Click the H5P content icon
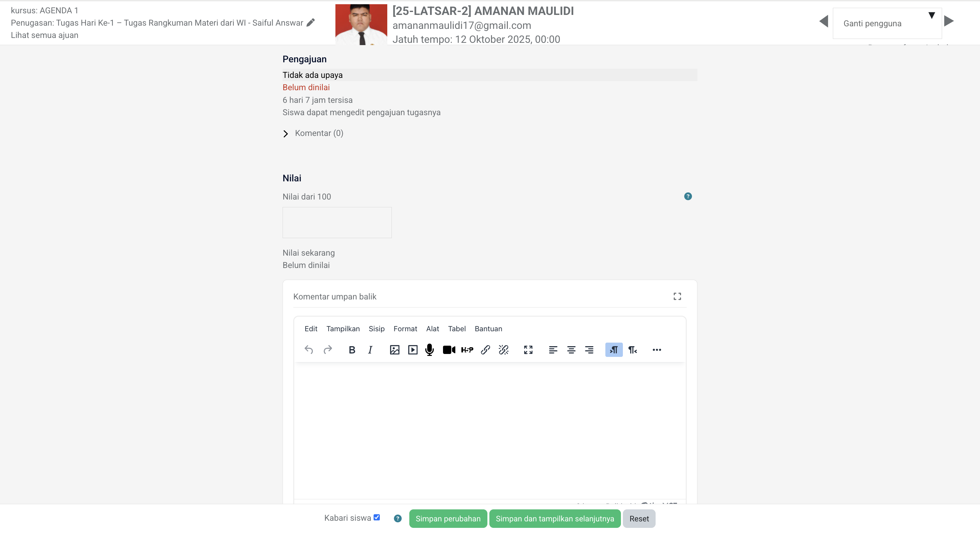The height and width of the screenshot is (535, 980). [467, 349]
